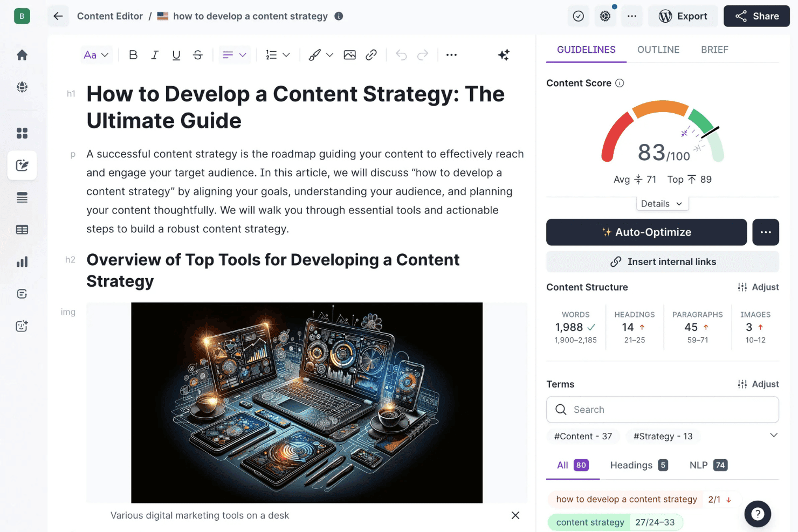Open the table view sidebar icon
This screenshot has width=798, height=532.
(22, 230)
